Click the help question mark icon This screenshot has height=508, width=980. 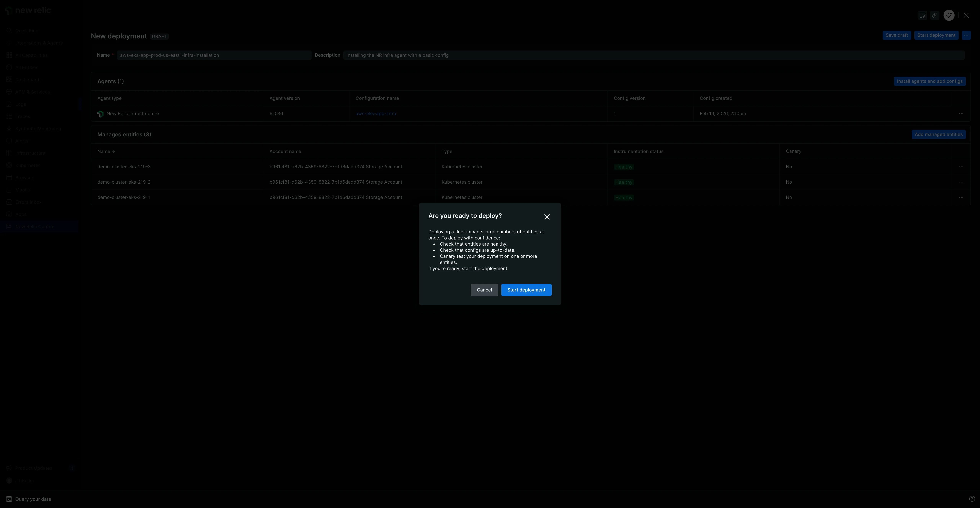972,499
